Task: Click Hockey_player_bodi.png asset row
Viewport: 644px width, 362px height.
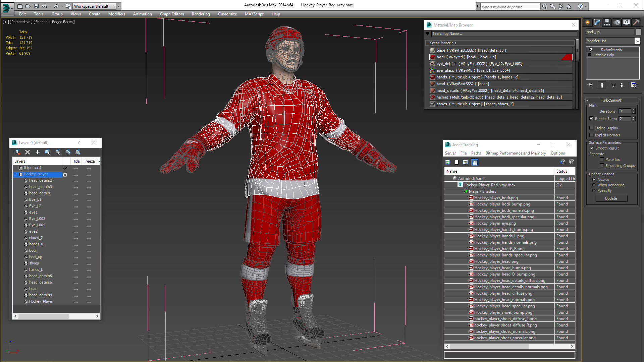Action: (x=496, y=198)
